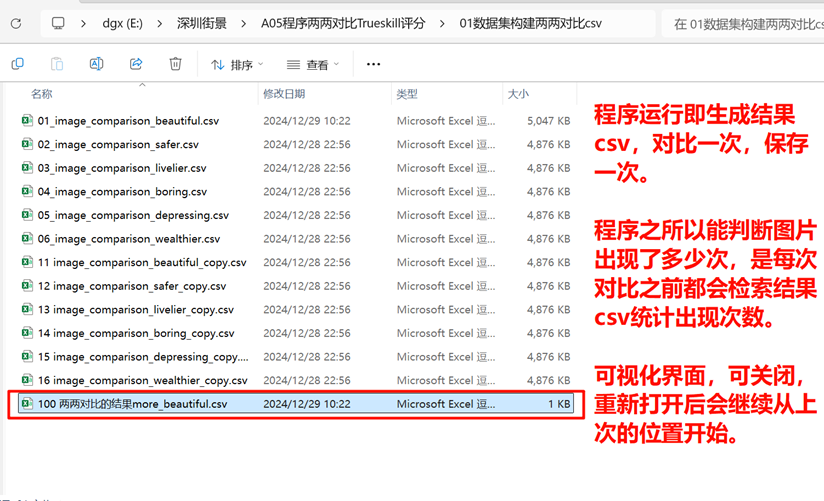Click Excel icon of 06_image_comparison_wealthier.csv

27,239
